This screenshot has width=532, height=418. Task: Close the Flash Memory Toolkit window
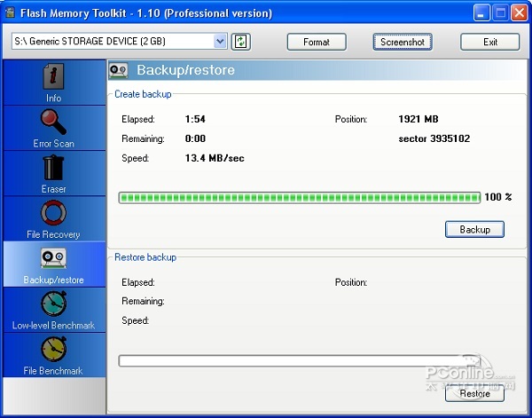click(519, 13)
